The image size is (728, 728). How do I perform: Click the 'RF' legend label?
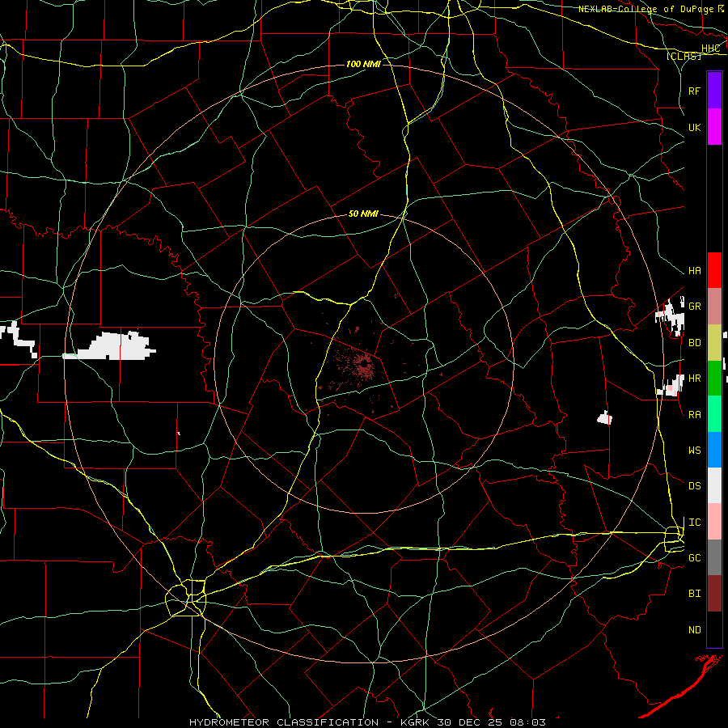click(694, 91)
